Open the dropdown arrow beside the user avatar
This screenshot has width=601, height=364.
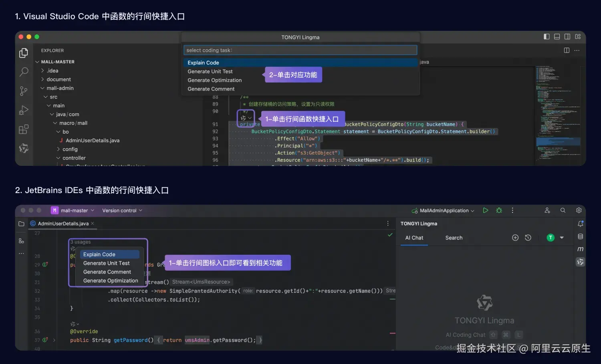(562, 238)
